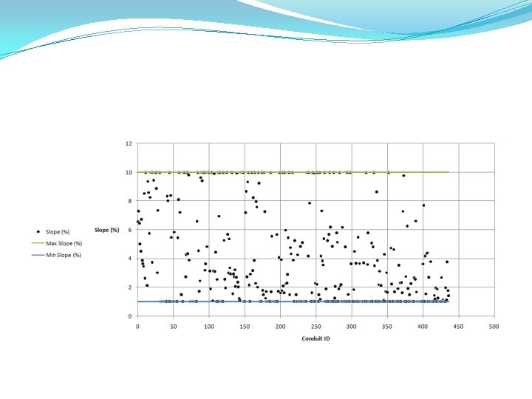Image resolution: width=532 pixels, height=399 pixels.
Task: Click the y-axis label 2
Action: (x=130, y=287)
